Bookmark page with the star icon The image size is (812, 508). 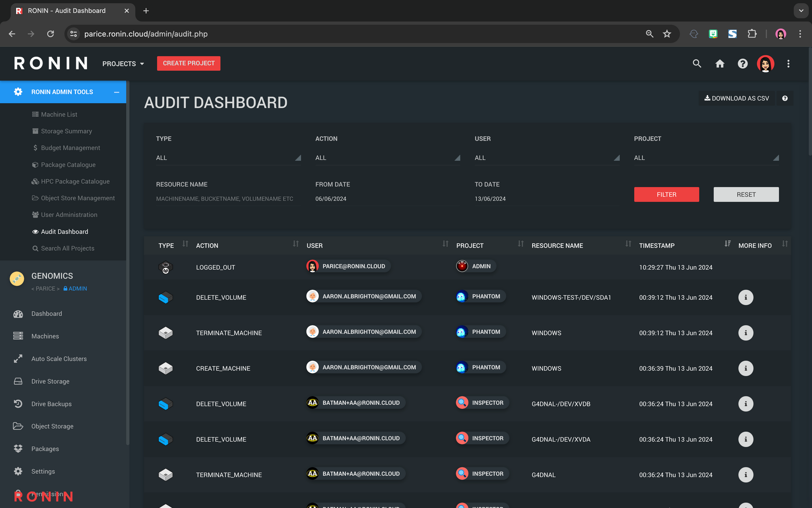point(667,34)
